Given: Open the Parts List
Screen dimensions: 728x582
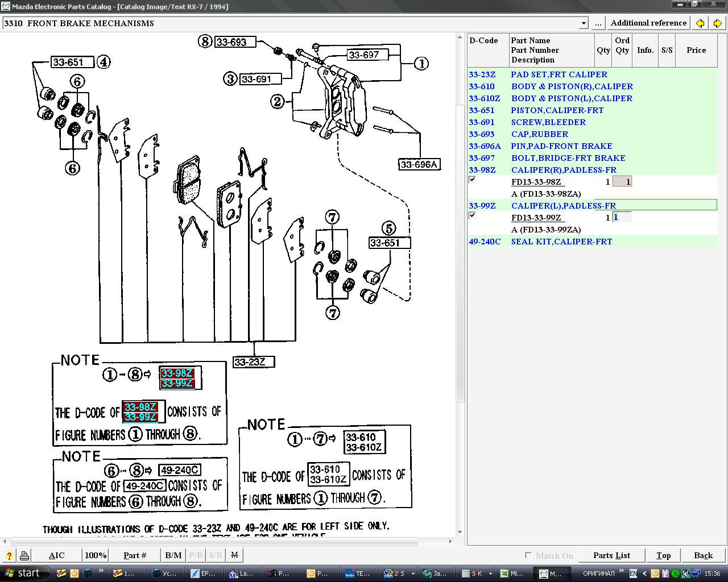Looking at the screenshot, I should (611, 555).
